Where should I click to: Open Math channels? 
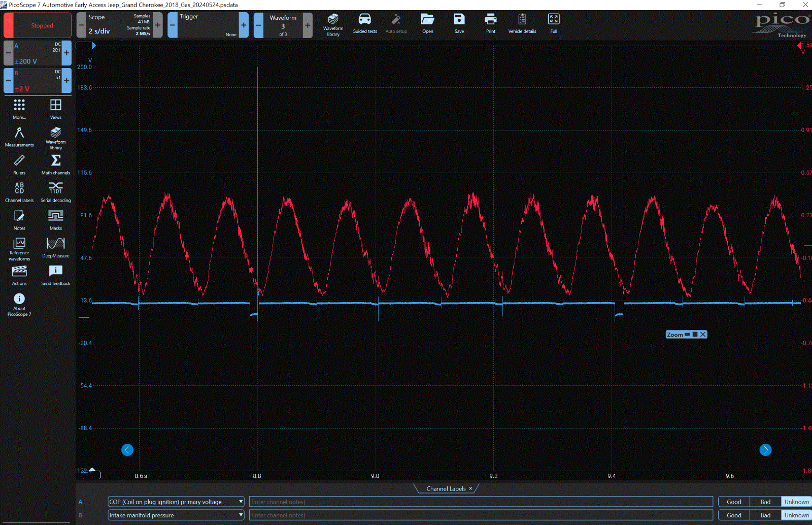tap(56, 165)
